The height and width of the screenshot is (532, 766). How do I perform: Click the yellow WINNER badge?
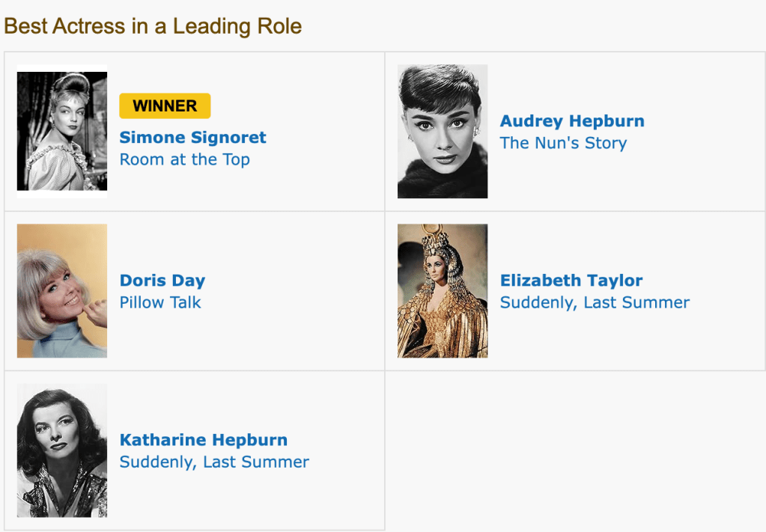tap(165, 106)
